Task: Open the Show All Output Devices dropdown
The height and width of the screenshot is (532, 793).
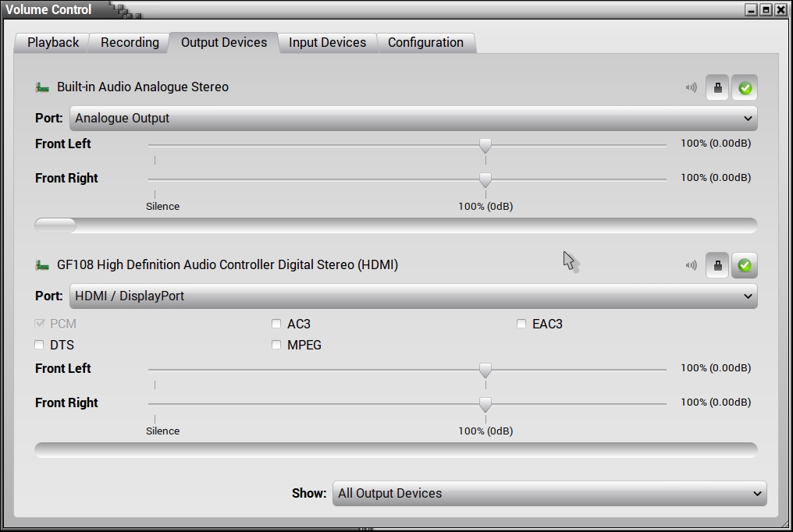Action: pos(549,494)
